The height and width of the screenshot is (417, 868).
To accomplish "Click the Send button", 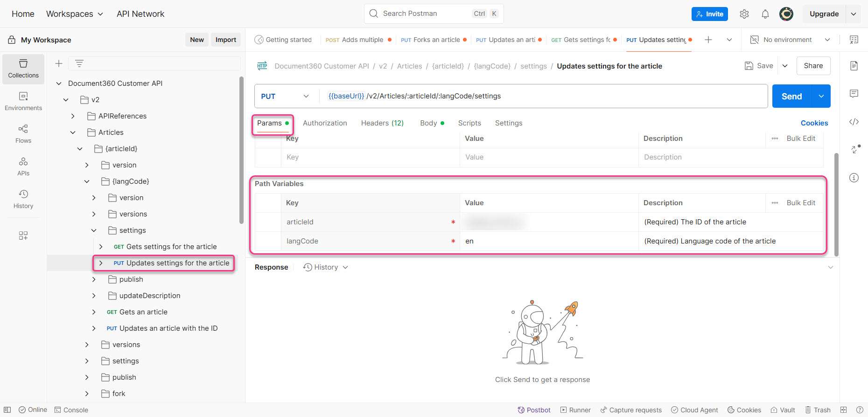I will pos(792,96).
